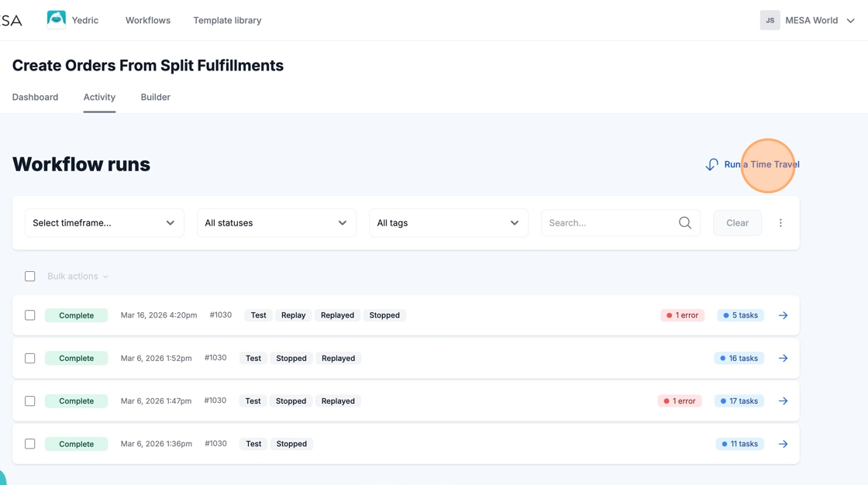Select the Mar 6, 2026 1:36pm run checkbox

click(30, 444)
